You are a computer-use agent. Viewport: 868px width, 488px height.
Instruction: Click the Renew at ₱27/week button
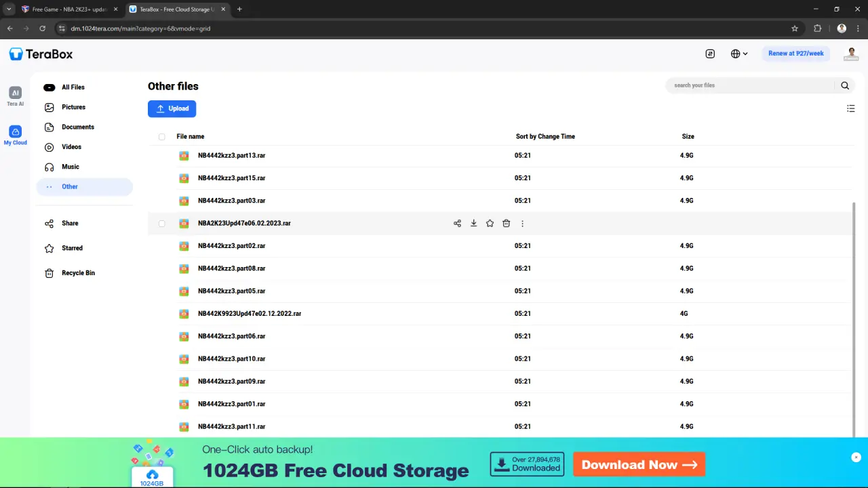pyautogui.click(x=796, y=54)
